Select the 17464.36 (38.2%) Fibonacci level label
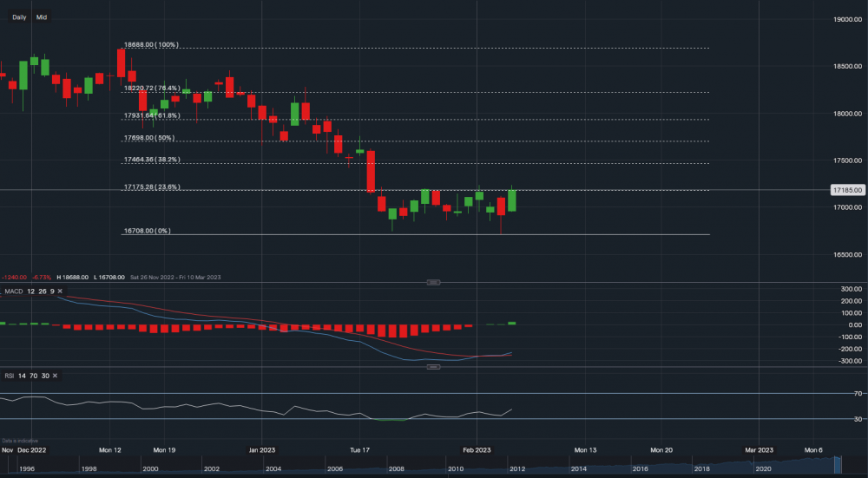868x478 pixels. point(152,160)
